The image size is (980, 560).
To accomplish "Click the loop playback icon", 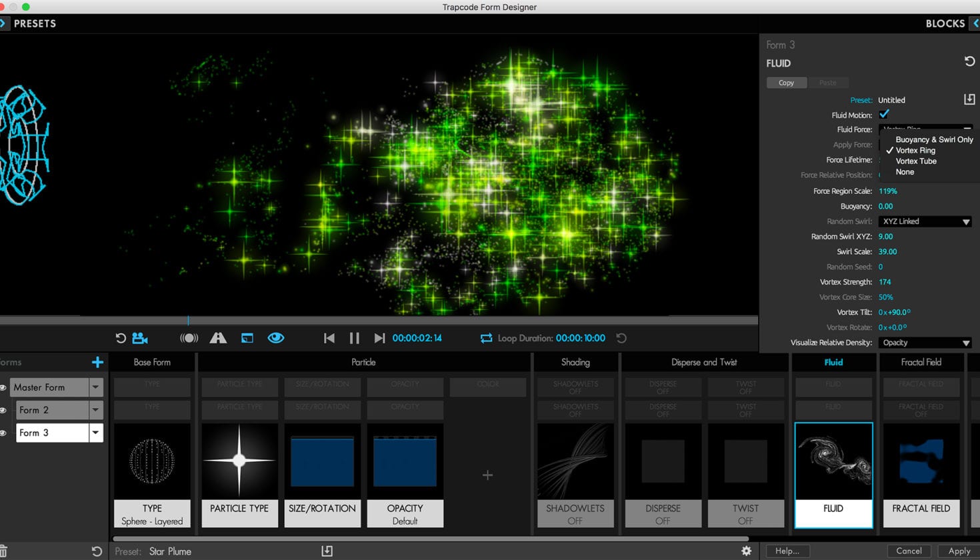I will pyautogui.click(x=486, y=338).
